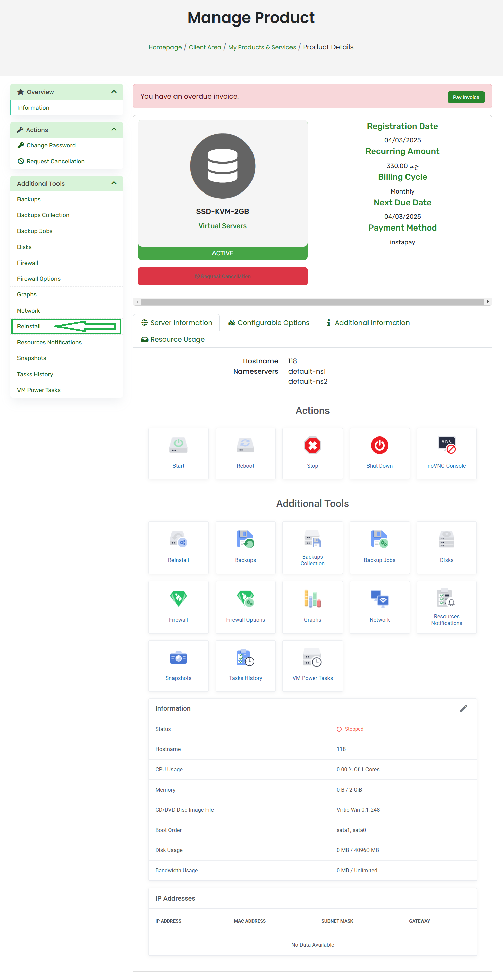Click the Backup Jobs icon tile
Image resolution: width=503 pixels, height=980 pixels.
(x=379, y=539)
